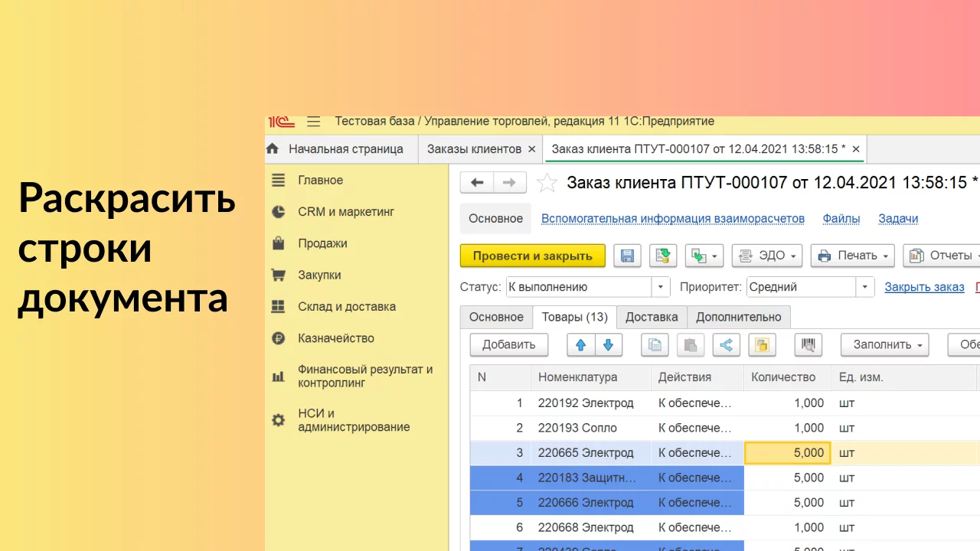Click Провести и закрыть button
This screenshot has height=551, width=980.
click(533, 256)
